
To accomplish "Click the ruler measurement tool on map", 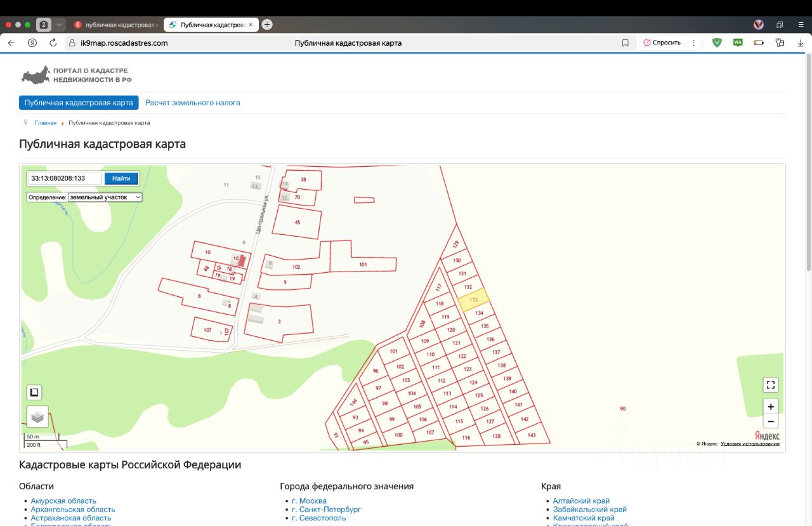I will [x=34, y=392].
